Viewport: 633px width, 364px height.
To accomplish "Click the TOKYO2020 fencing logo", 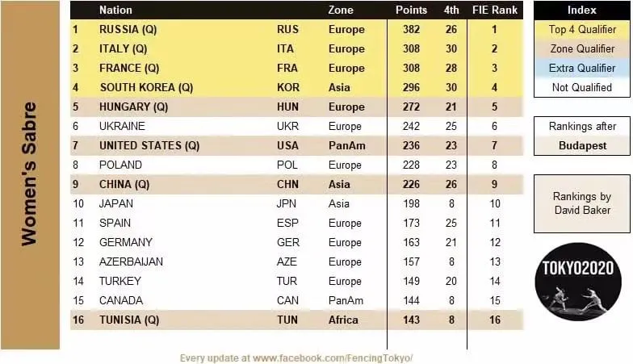I will point(578,282).
